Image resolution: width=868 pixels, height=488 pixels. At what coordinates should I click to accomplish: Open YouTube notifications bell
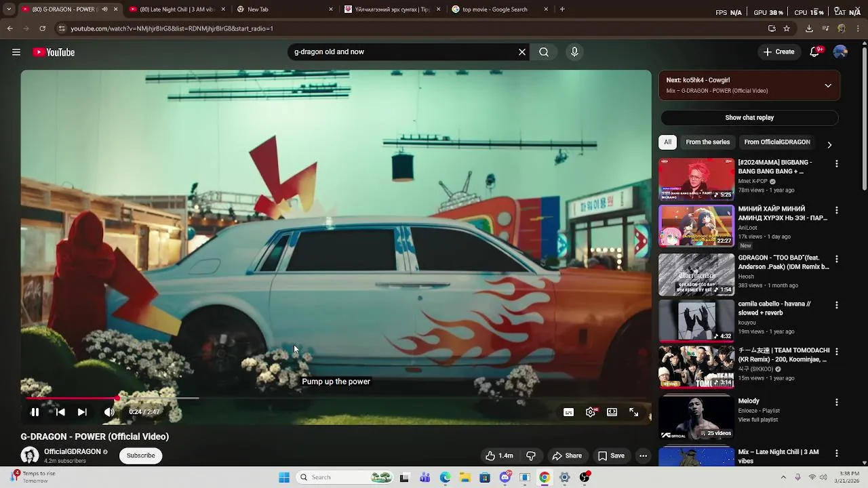[815, 52]
